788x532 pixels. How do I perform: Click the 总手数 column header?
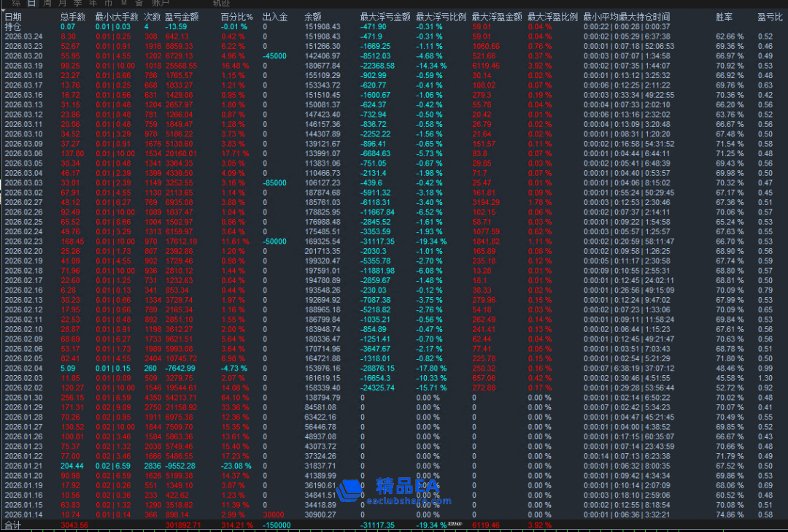[72, 16]
